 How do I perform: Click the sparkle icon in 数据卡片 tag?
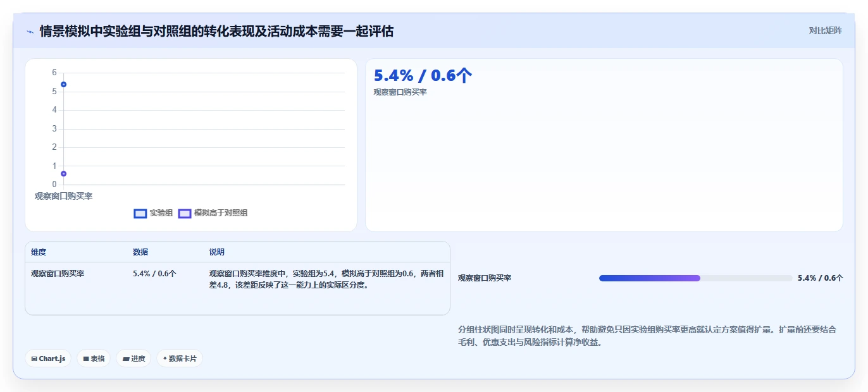pyautogui.click(x=165, y=358)
